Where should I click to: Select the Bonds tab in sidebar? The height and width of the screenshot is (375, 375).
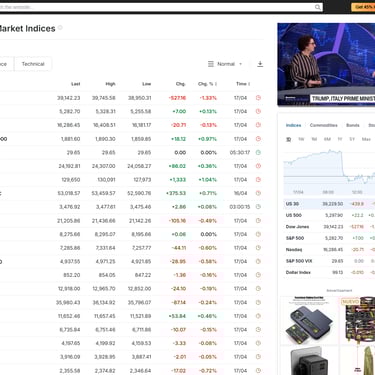[353, 125]
